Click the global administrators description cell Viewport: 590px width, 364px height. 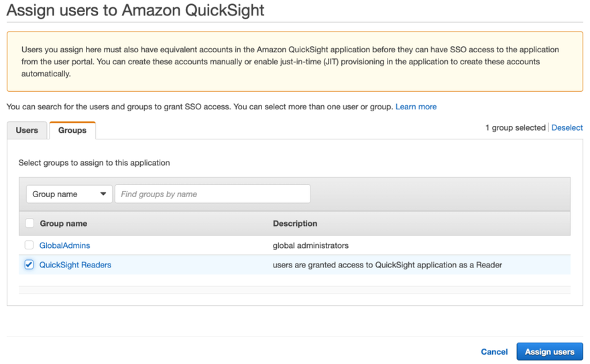(310, 246)
